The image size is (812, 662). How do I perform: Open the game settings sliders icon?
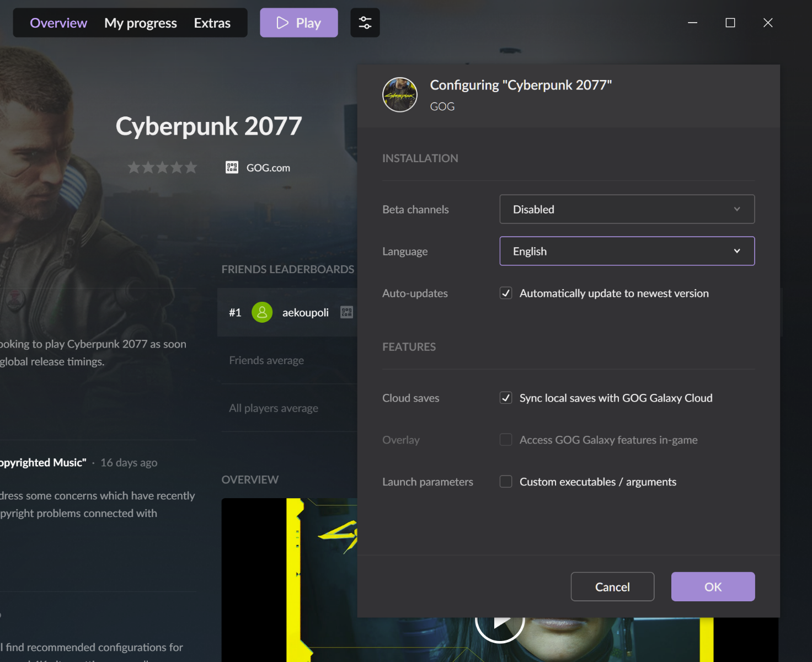click(365, 23)
